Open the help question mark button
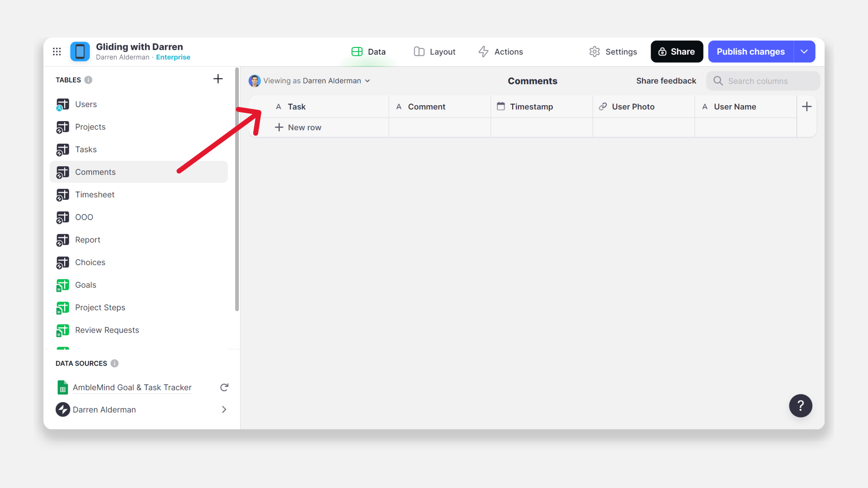The width and height of the screenshot is (868, 488). tap(800, 406)
